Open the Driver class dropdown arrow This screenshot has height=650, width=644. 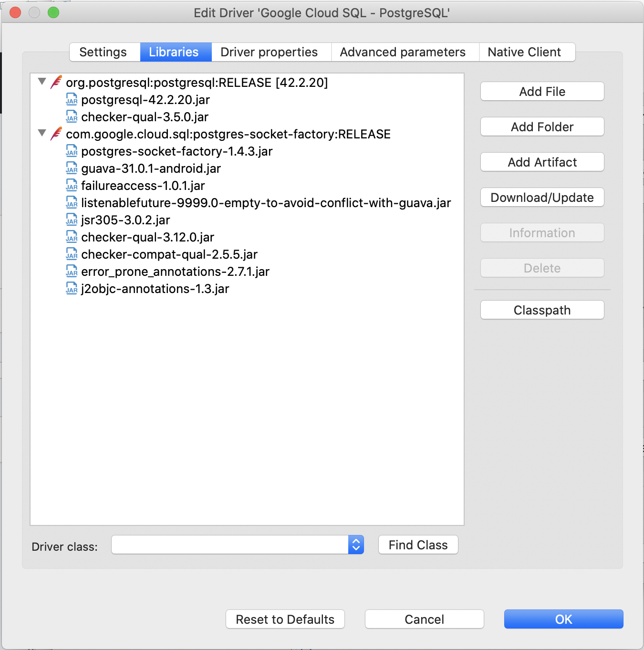pyautogui.click(x=356, y=545)
